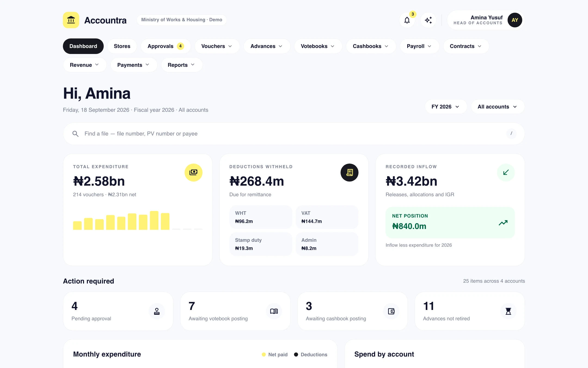Screen dimensions: 588x368
Task: Click the Accountra bank logo icon
Action: 71,20
